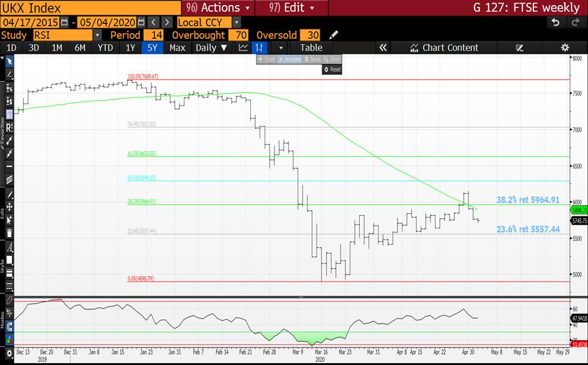Screen dimensions: 588x365
Task: Click the Annotate button in floating toolbar
Action: tap(290, 60)
